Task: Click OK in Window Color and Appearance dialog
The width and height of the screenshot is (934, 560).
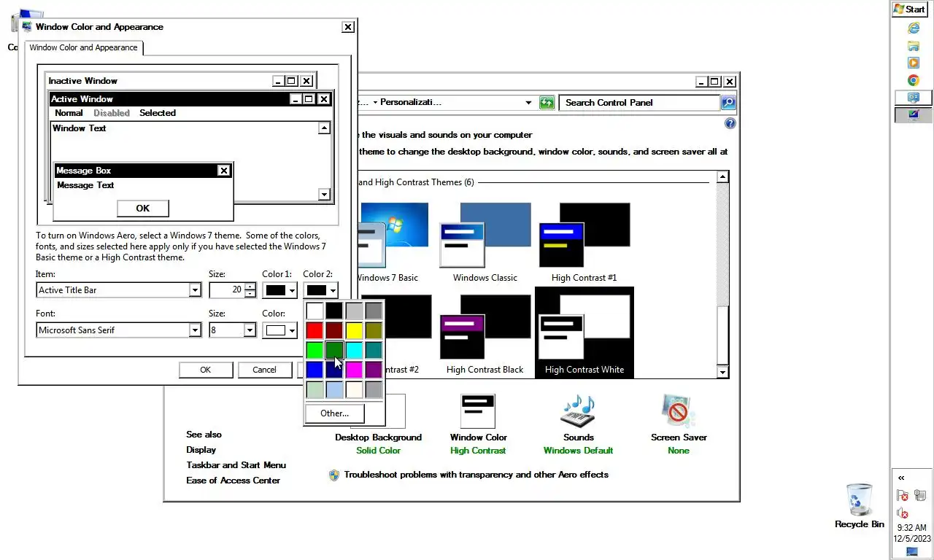Action: click(206, 370)
